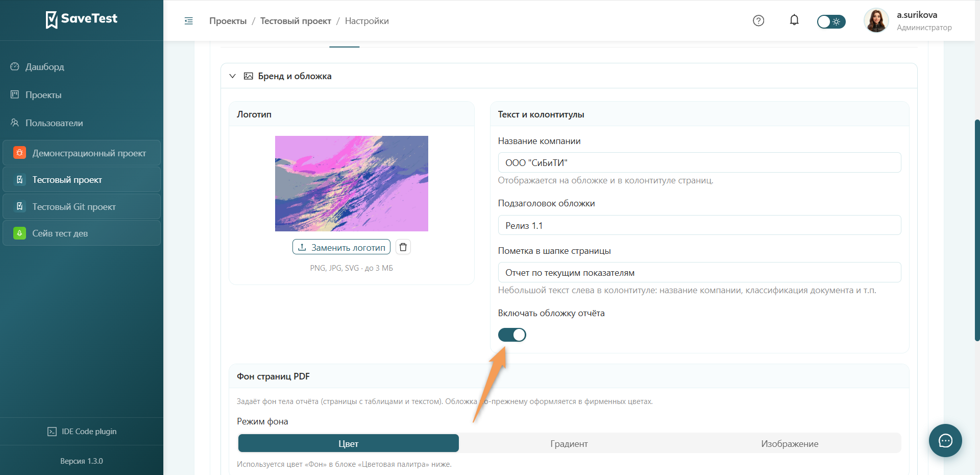Click the cover subtitle input field

click(699, 225)
